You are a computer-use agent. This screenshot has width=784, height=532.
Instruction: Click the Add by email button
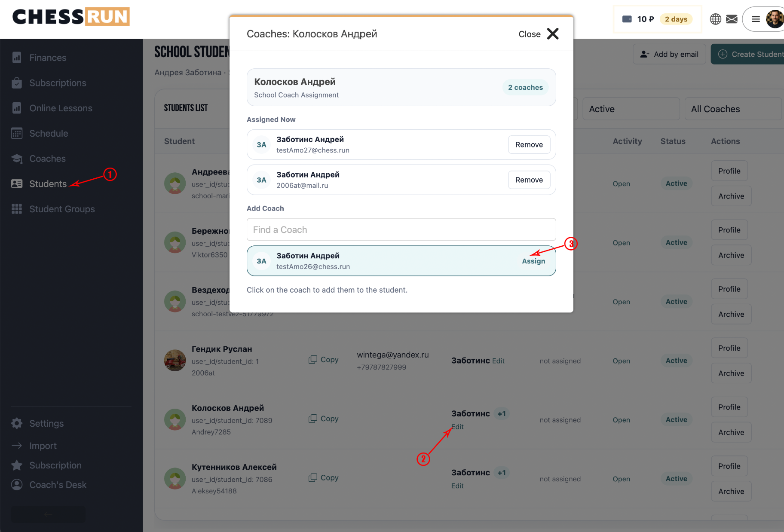click(669, 54)
